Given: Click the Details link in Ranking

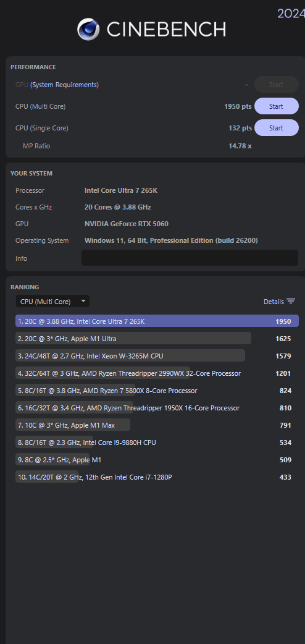Looking at the screenshot, I should [274, 302].
